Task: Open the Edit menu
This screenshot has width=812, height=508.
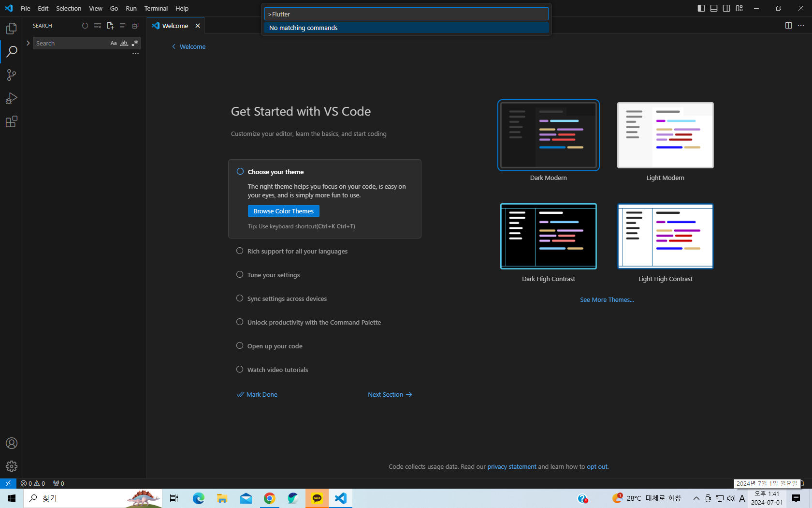Action: point(43,8)
